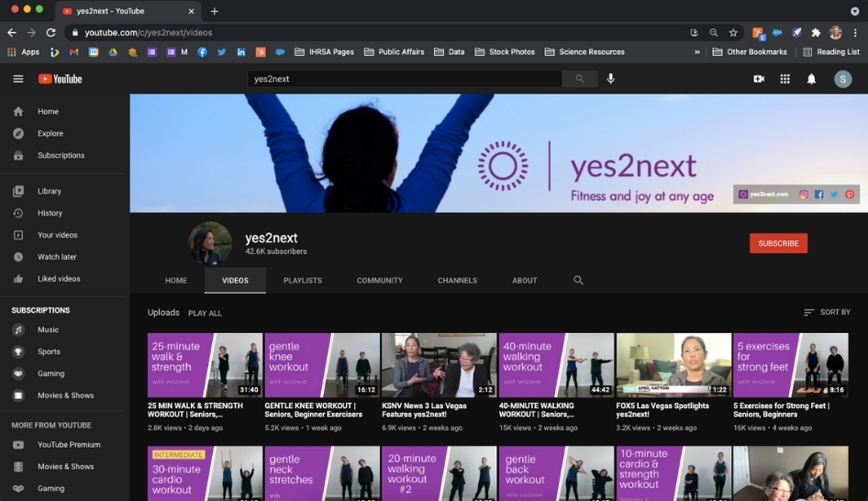This screenshot has width=868, height=501.
Task: Activate voice search microphone
Action: coord(611,79)
